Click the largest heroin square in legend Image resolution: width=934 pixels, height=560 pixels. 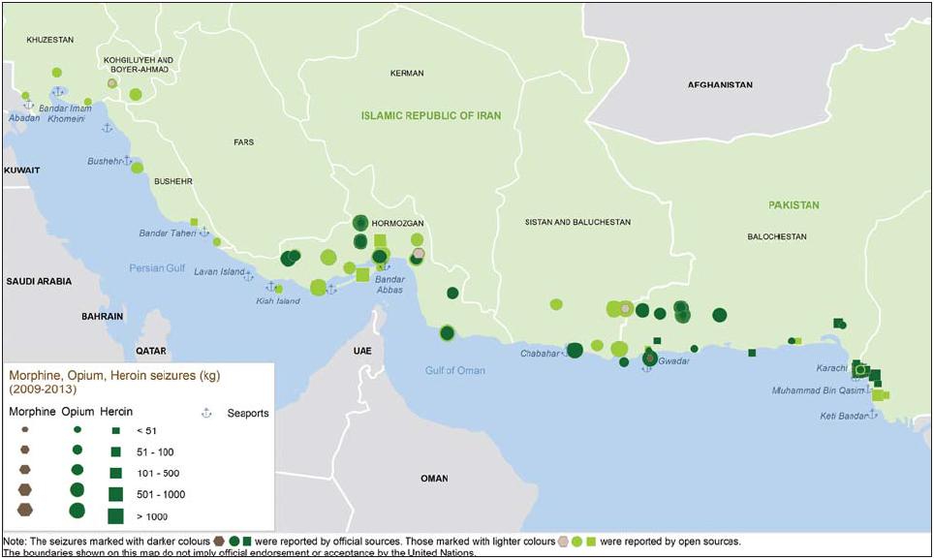(115, 515)
